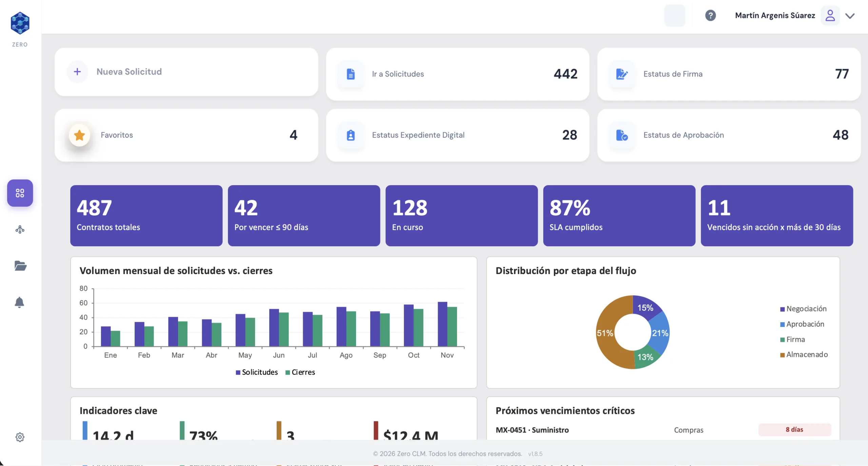Click the Nueva Solicitud card
The image size is (868, 466).
tap(186, 72)
